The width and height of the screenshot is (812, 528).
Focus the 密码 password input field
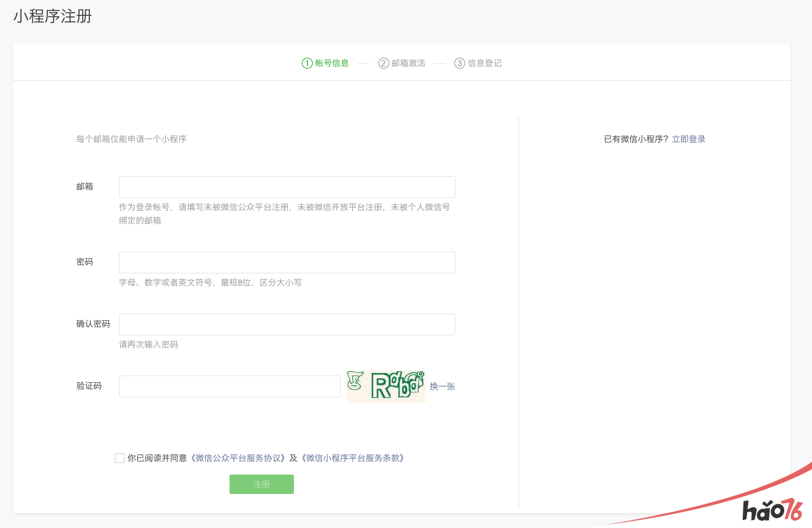287,262
